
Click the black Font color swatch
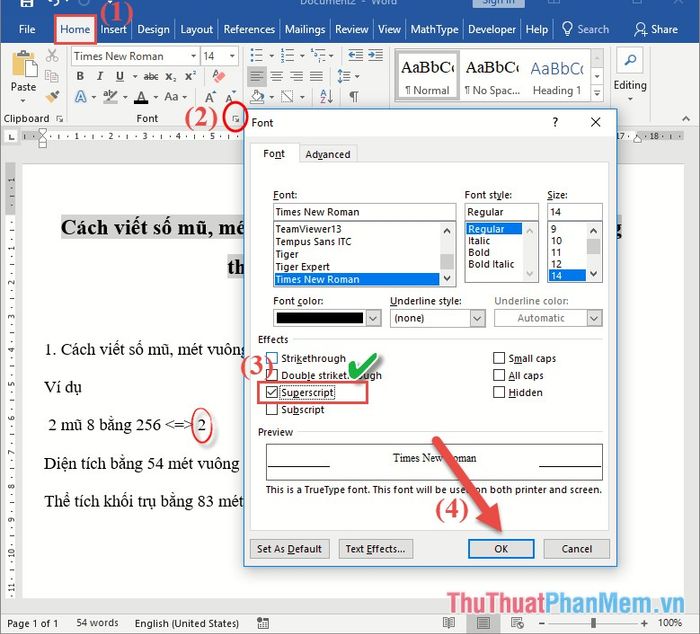(320, 318)
